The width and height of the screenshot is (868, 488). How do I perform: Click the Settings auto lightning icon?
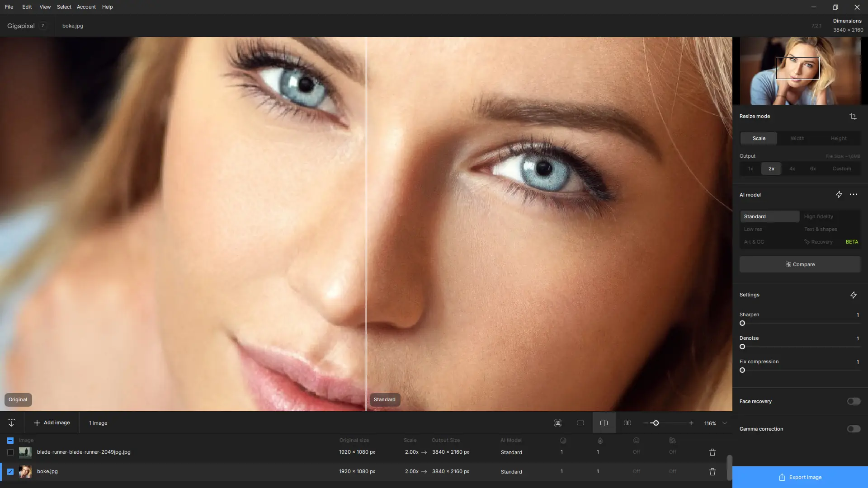click(853, 295)
